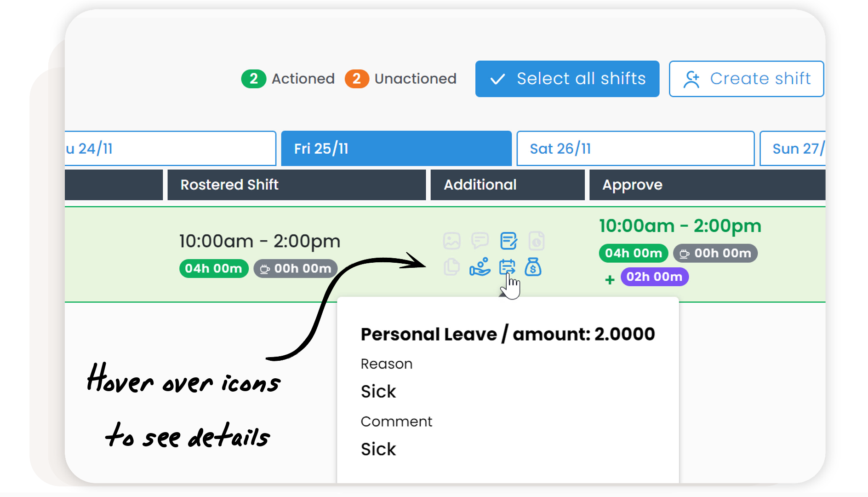Click the speech bubble comment icon
This screenshot has width=868, height=497.
tap(480, 240)
